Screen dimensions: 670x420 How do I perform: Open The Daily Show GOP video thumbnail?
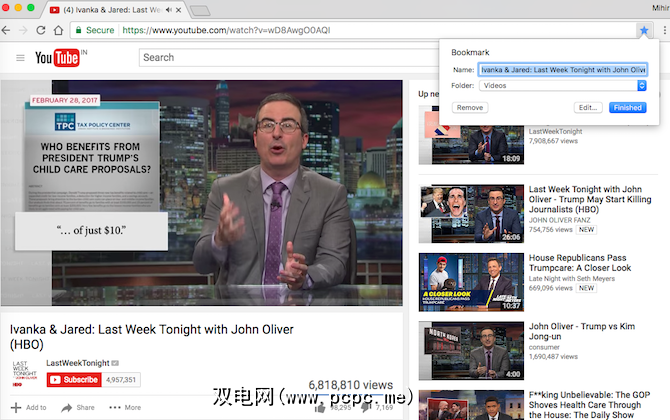coord(471,405)
